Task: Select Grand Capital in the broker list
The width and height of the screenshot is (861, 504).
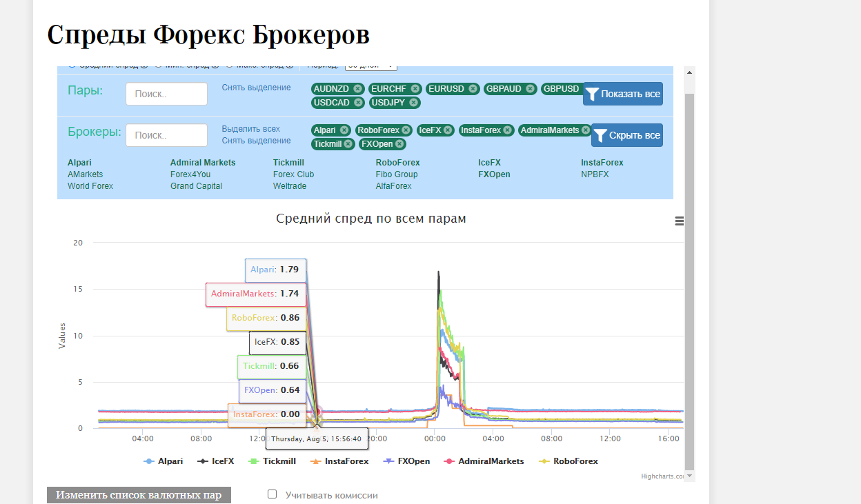Action: [197, 186]
